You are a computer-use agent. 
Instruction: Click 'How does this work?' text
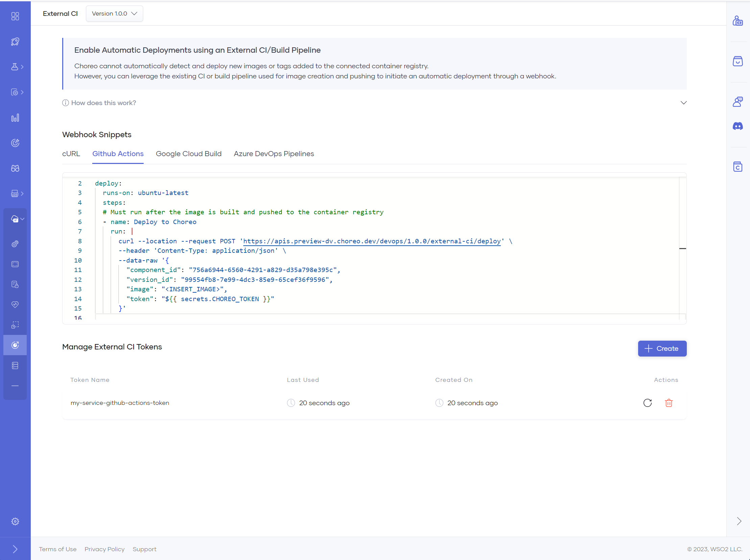(x=103, y=103)
